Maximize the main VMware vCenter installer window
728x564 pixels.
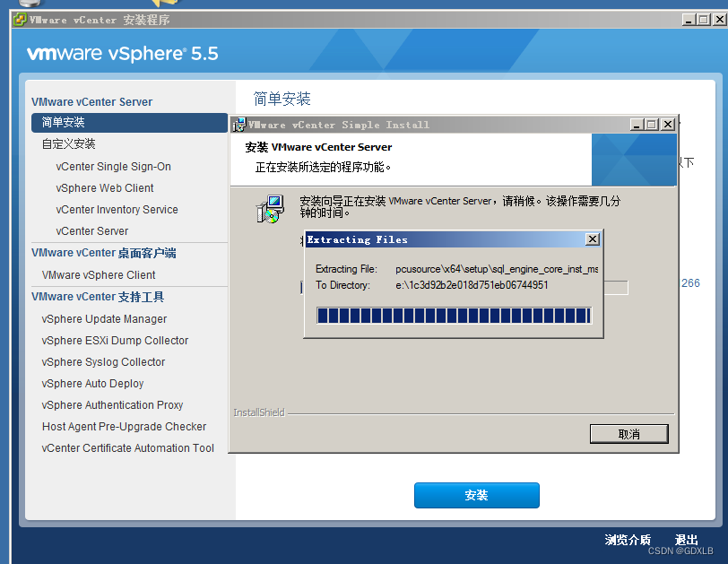(x=704, y=20)
